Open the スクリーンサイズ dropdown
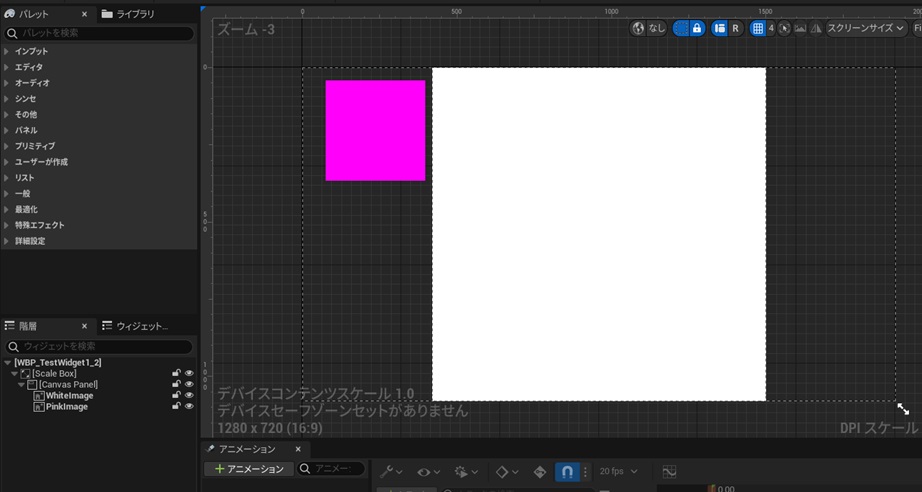This screenshot has width=922, height=492. [x=867, y=28]
